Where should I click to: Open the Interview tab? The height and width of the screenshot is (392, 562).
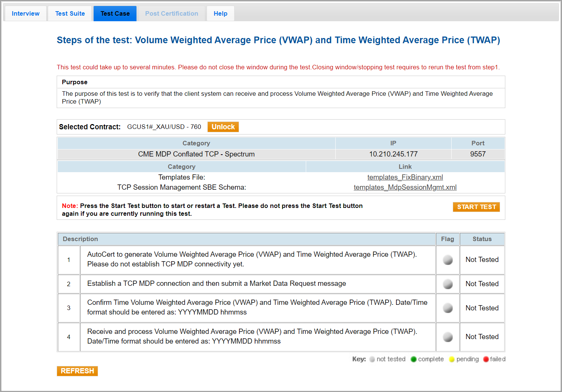tap(25, 14)
